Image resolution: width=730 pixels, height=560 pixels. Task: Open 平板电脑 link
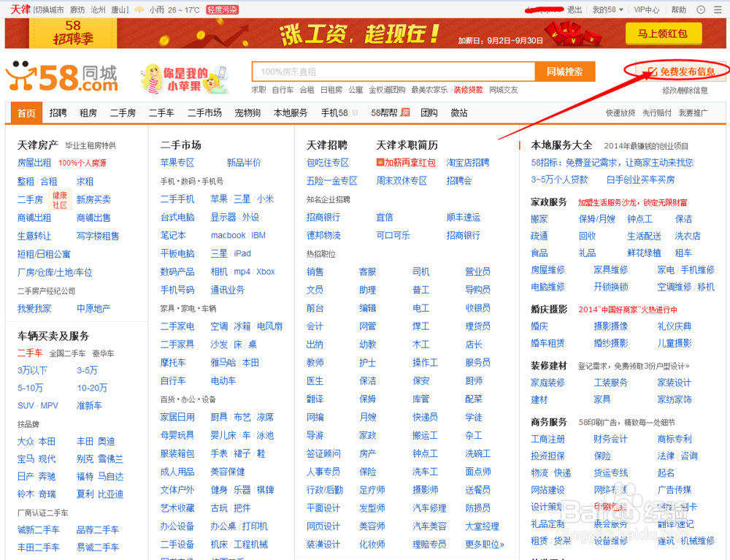(x=177, y=253)
